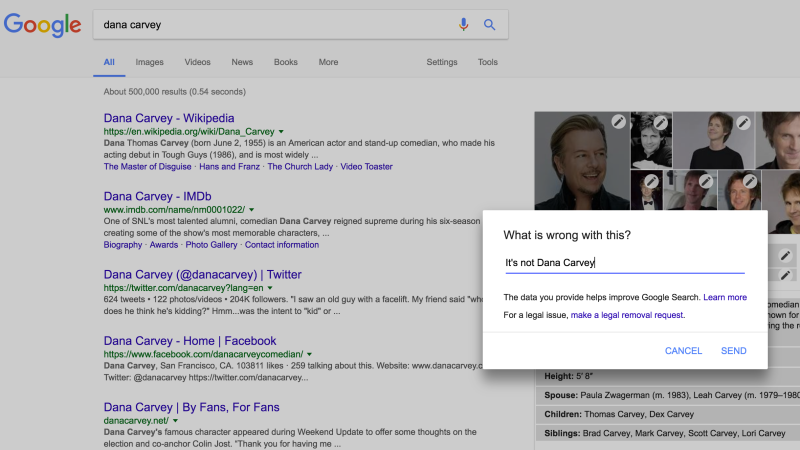Expand the IMDb result URL dropdown arrow
Image resolution: width=800 pixels, height=450 pixels.
coord(252,210)
